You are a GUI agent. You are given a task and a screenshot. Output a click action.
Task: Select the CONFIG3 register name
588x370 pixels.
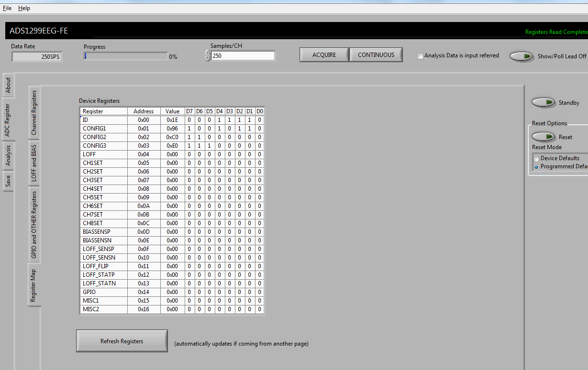(94, 146)
